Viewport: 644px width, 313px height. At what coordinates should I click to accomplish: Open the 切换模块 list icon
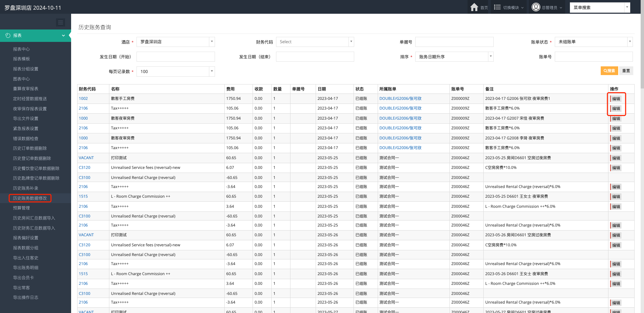[497, 7]
